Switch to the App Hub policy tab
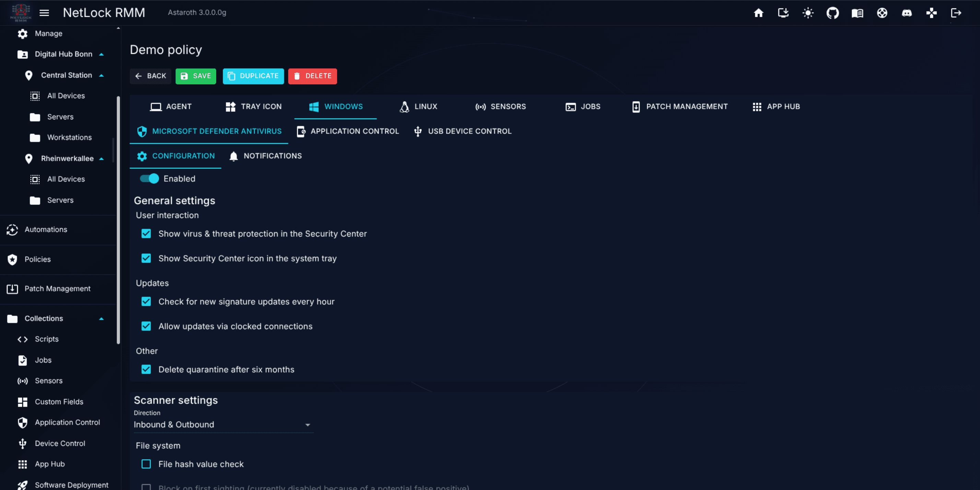The image size is (980, 490). [776, 107]
